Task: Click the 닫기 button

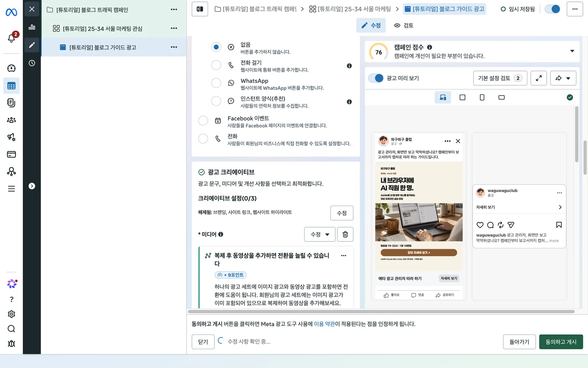Action: [x=203, y=342]
